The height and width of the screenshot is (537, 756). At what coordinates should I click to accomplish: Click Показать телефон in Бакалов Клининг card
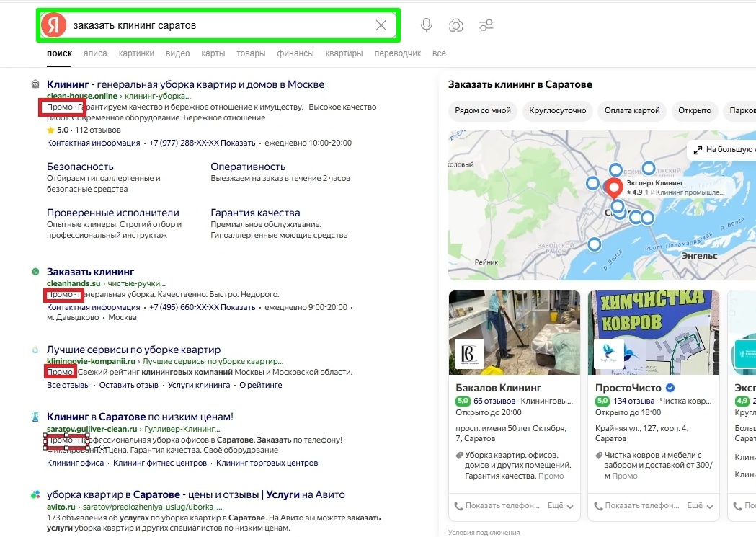pyautogui.click(x=502, y=506)
